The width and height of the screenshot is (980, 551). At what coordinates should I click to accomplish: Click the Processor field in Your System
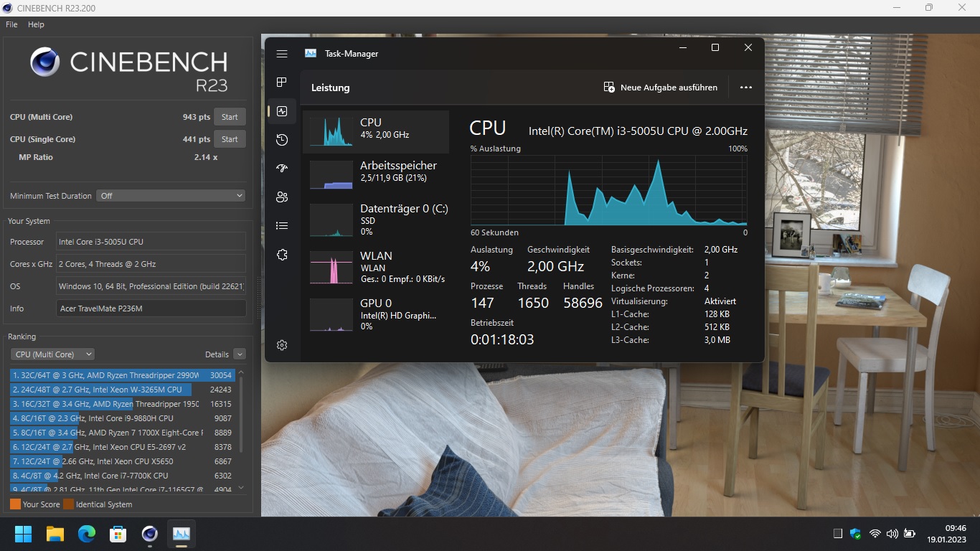[x=151, y=242]
